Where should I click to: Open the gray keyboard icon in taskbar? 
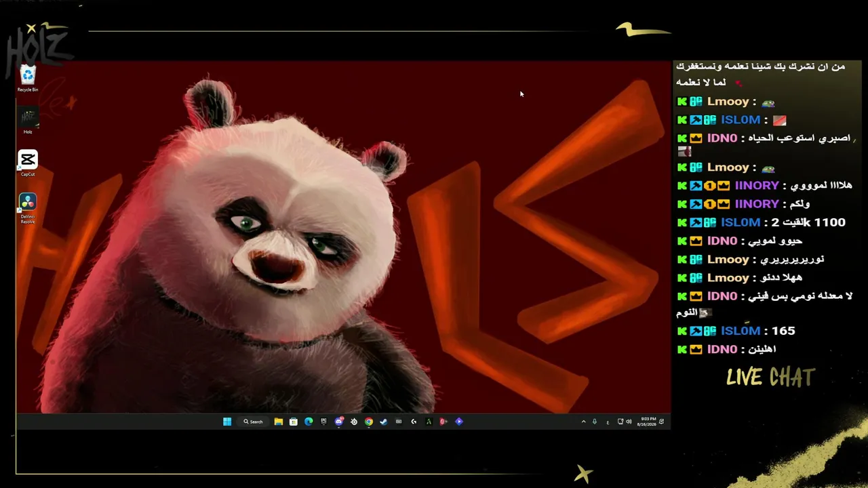[399, 422]
